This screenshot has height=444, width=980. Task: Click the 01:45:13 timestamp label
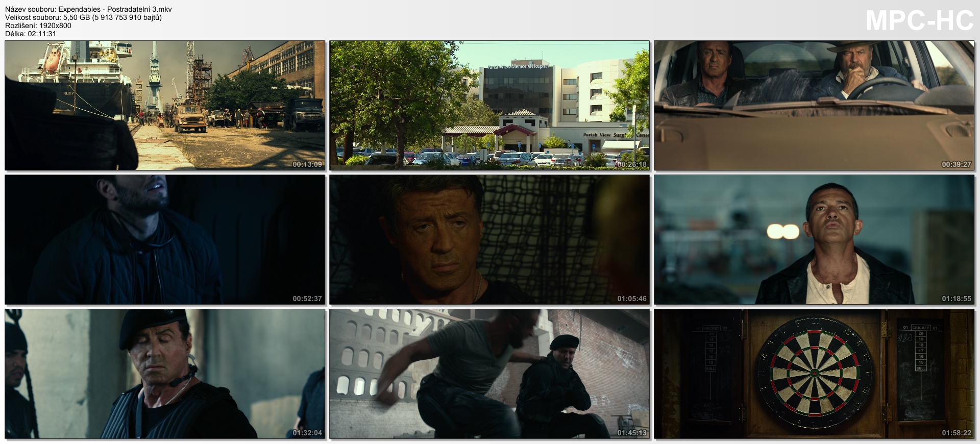632,433
